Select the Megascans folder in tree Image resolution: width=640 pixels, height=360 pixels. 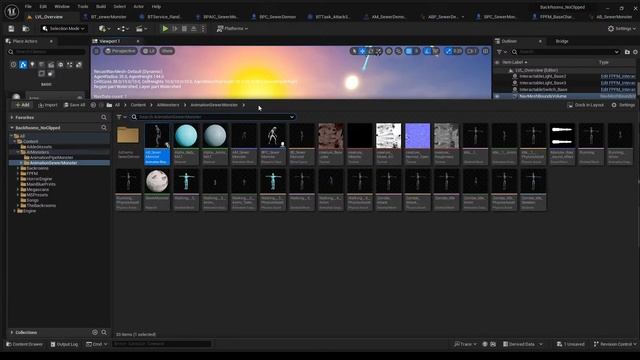click(x=38, y=189)
